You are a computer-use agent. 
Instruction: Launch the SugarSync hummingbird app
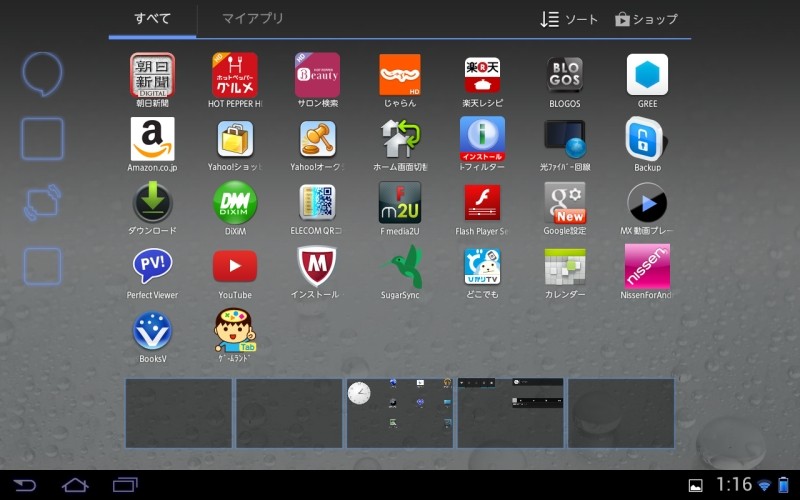click(x=403, y=266)
